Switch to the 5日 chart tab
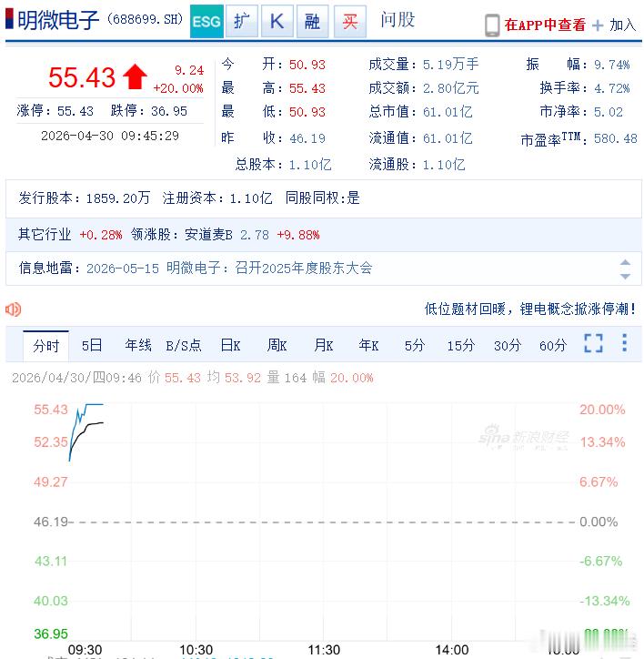 pos(92,346)
